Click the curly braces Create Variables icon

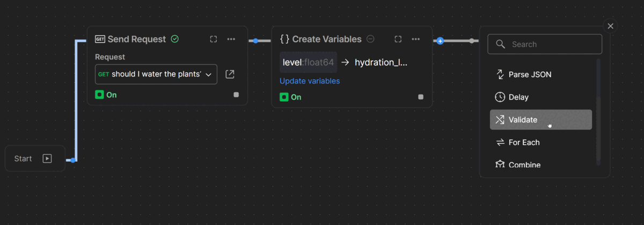pos(285,39)
